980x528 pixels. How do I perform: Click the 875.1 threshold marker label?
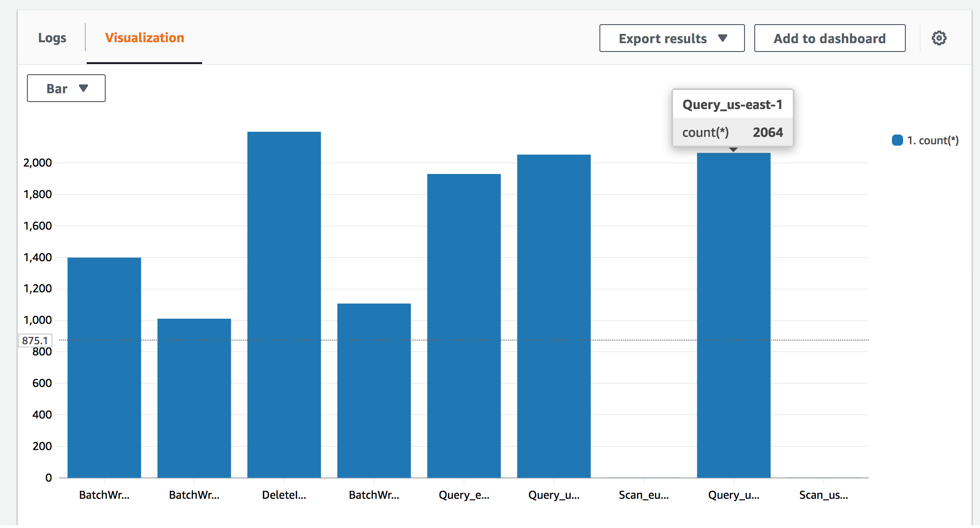click(35, 340)
